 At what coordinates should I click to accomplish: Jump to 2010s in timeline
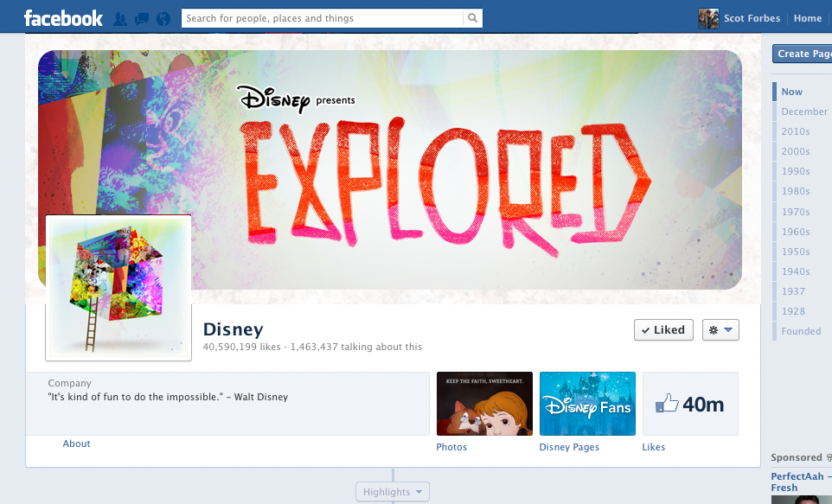pos(796,131)
